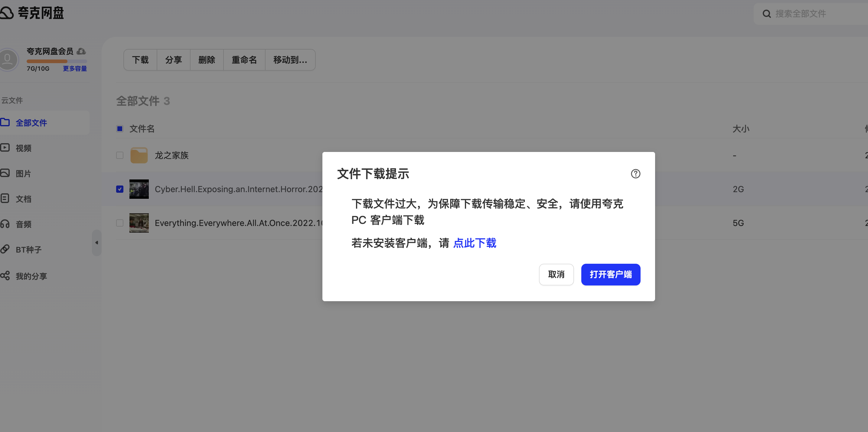The height and width of the screenshot is (432, 868).
Task: Check the 龙之家族 folder checkbox
Action: (x=120, y=155)
